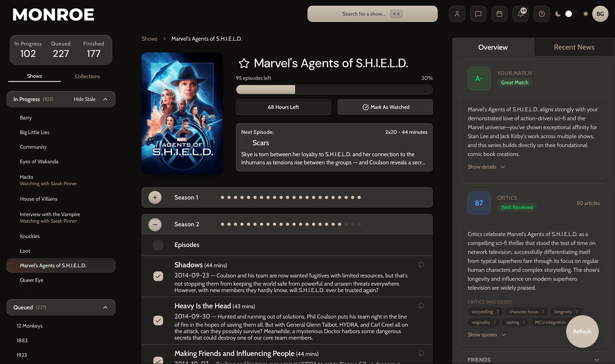
Task: Open House of Villains in sidebar
Action: [x=39, y=199]
